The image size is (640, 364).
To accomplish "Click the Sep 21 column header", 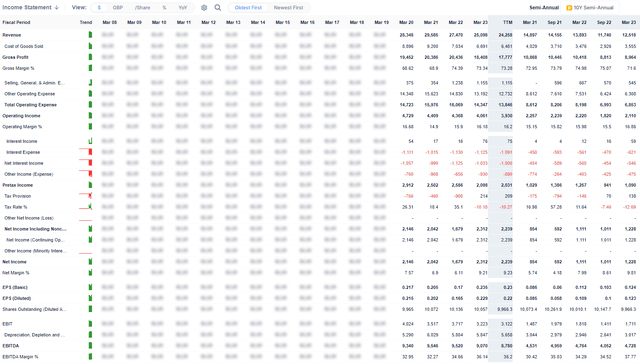I will coord(554,22).
